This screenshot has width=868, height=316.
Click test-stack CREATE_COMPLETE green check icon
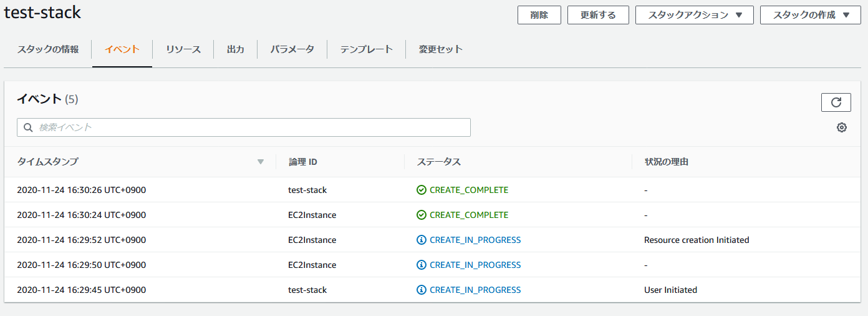(x=422, y=190)
